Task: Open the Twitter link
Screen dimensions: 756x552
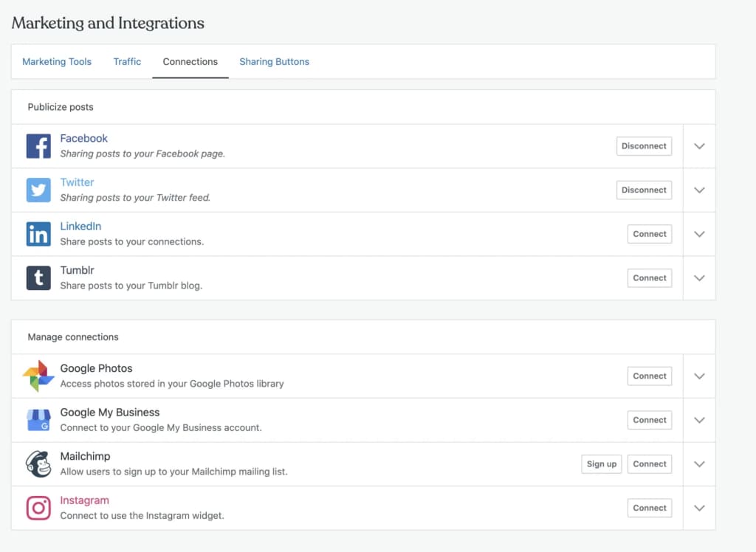Action: (77, 182)
